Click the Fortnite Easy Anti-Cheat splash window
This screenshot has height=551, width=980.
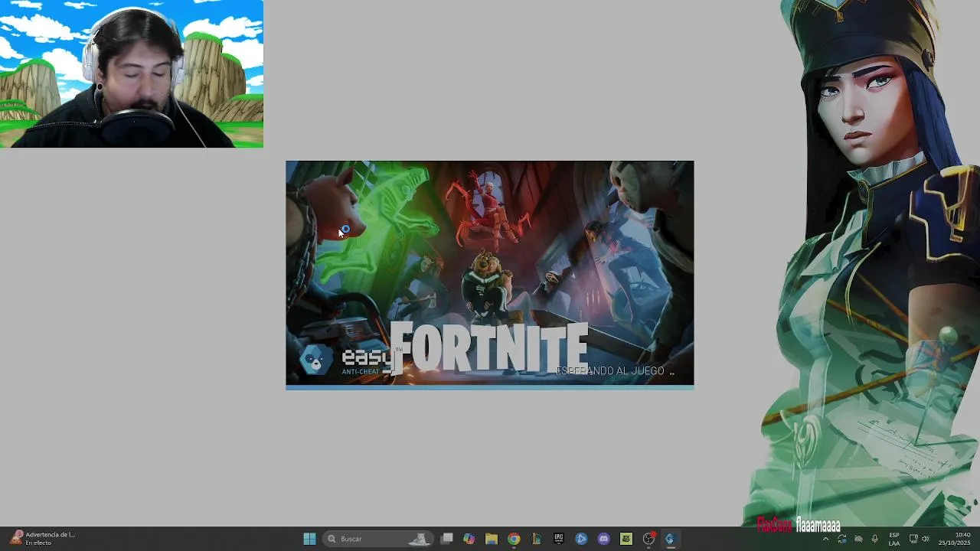(490, 275)
